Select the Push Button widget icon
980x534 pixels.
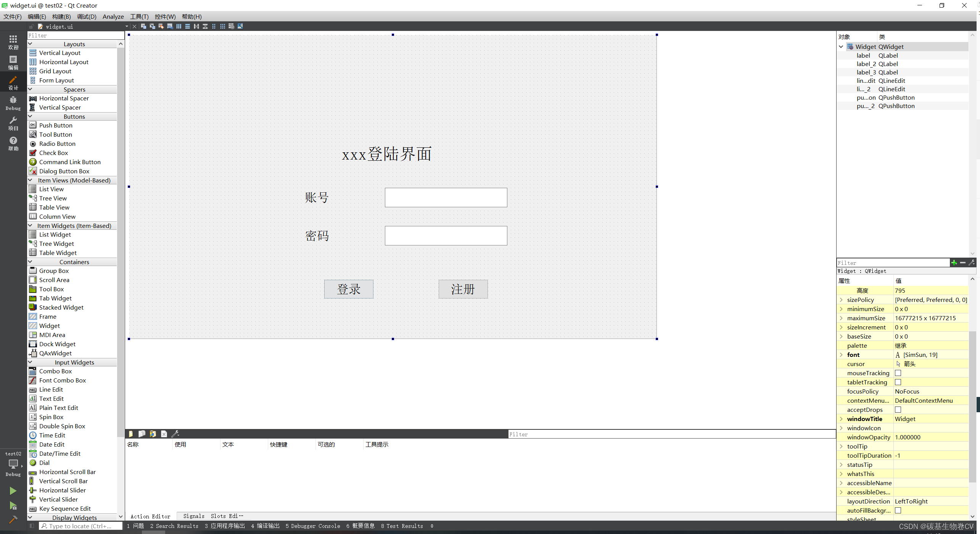(x=34, y=125)
